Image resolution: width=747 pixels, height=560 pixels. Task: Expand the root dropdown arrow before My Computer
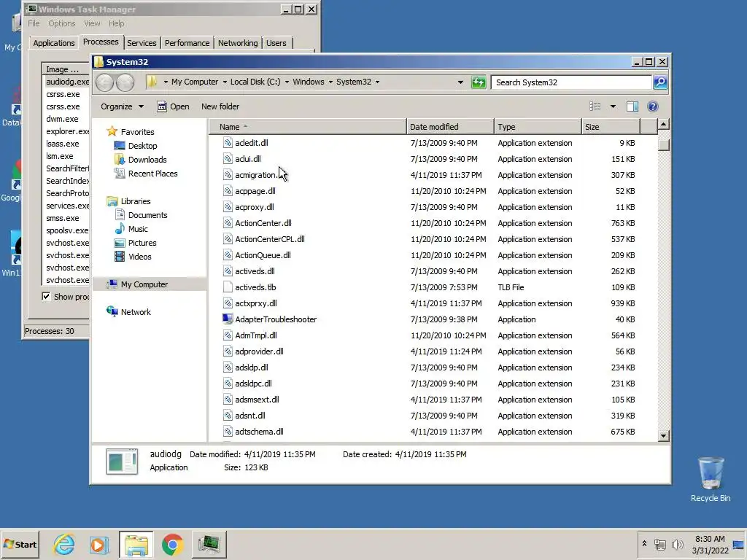(166, 82)
